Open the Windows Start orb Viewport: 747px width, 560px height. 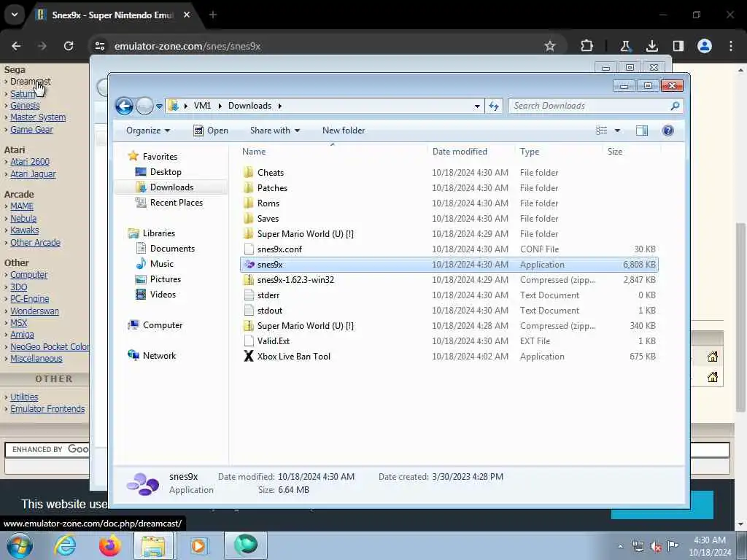tap(20, 545)
